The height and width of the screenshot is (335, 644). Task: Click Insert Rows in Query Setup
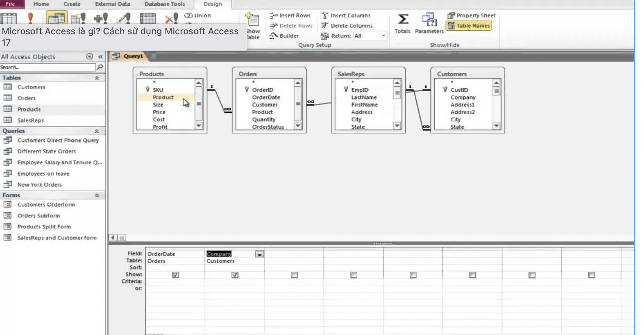tap(290, 16)
